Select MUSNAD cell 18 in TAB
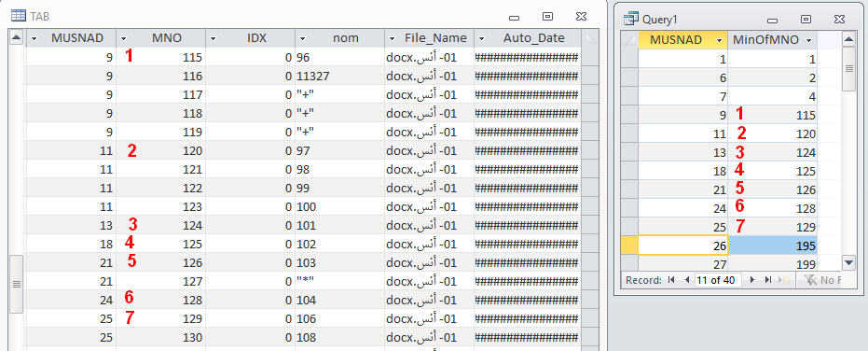This screenshot has width=868, height=351. (72, 244)
